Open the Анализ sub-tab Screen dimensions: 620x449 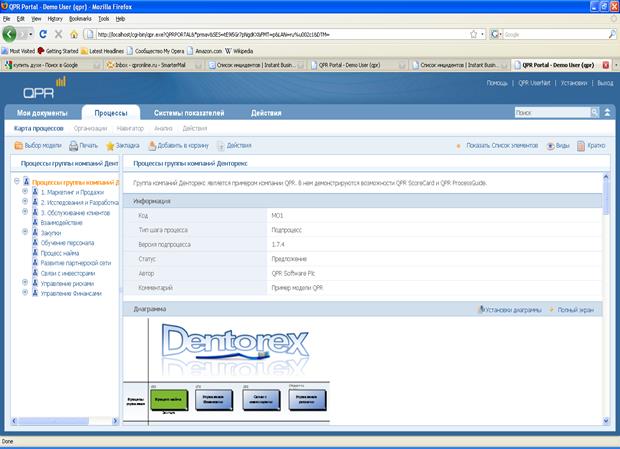(163, 128)
